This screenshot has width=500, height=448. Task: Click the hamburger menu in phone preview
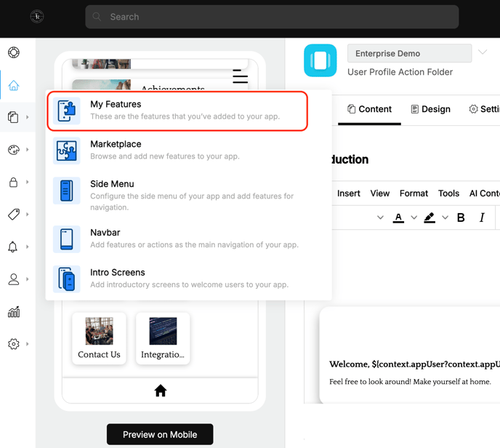click(x=240, y=76)
